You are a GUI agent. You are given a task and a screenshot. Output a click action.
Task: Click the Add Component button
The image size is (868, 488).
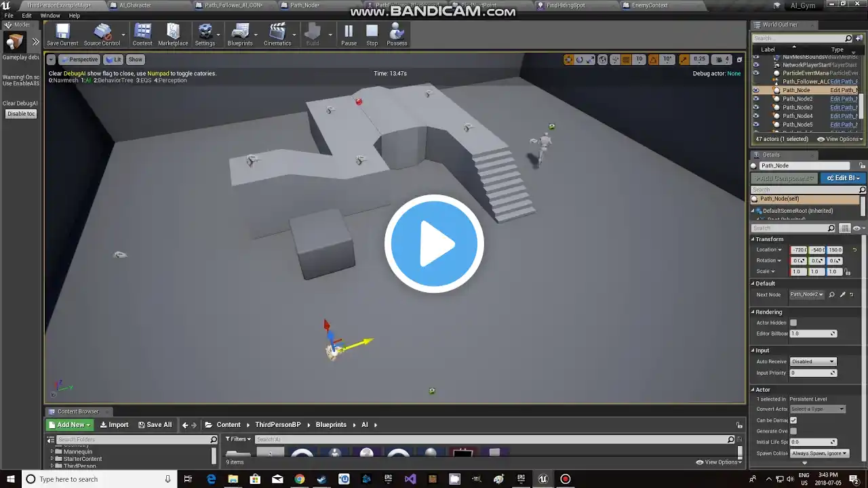[x=785, y=178]
